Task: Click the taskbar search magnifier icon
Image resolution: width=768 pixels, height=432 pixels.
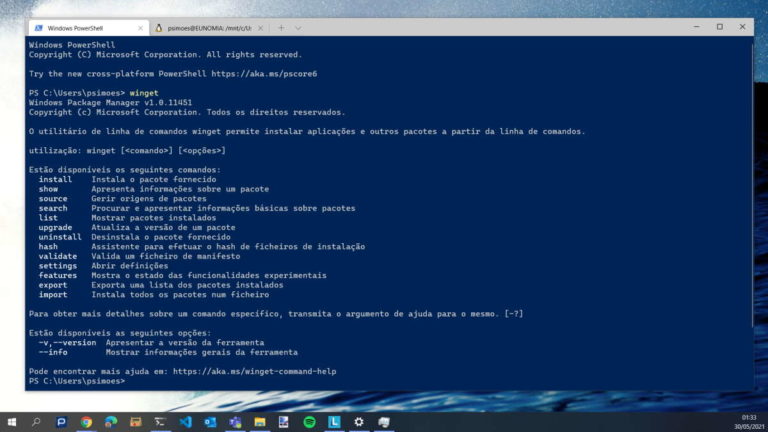Action: (x=37, y=422)
